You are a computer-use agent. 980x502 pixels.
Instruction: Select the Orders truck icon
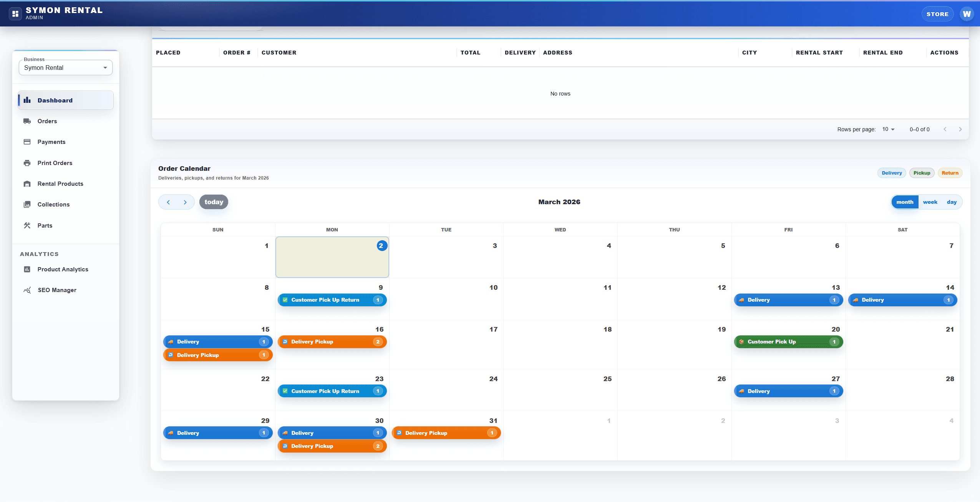point(27,121)
